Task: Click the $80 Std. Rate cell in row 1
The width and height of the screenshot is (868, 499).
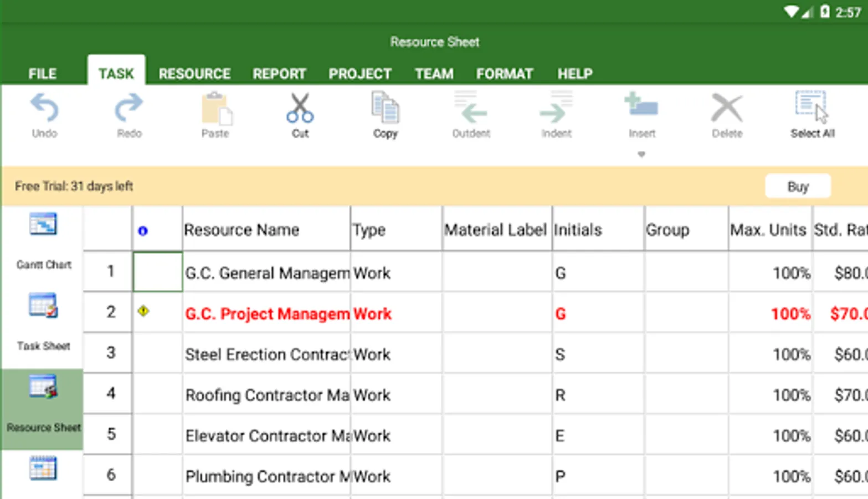Action: click(x=840, y=272)
